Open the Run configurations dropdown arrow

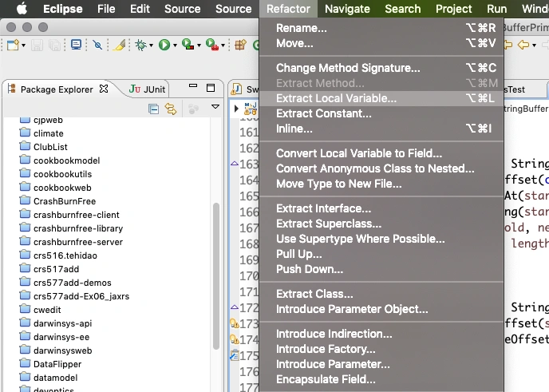point(175,46)
